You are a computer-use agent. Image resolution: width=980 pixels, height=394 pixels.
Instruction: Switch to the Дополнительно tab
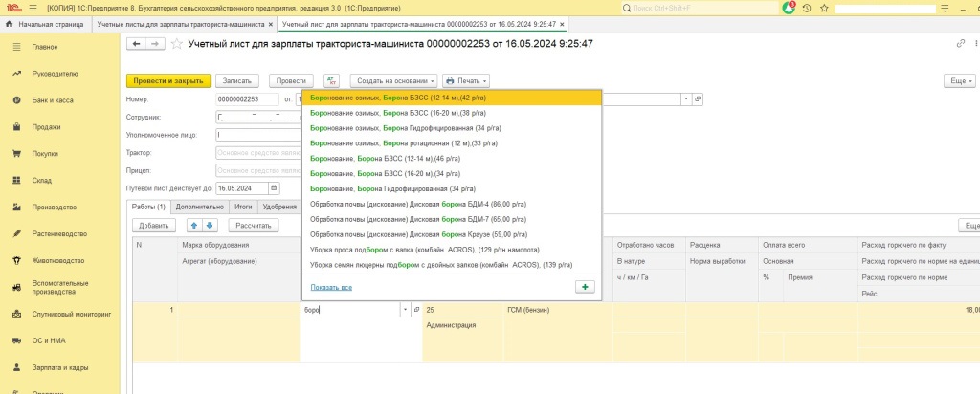tap(200, 207)
